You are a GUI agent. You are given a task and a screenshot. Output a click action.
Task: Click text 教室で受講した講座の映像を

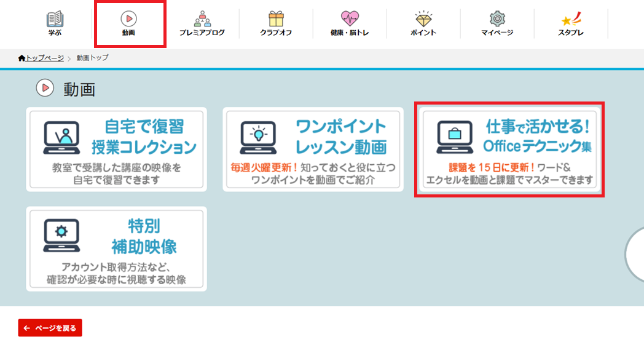tap(116, 168)
